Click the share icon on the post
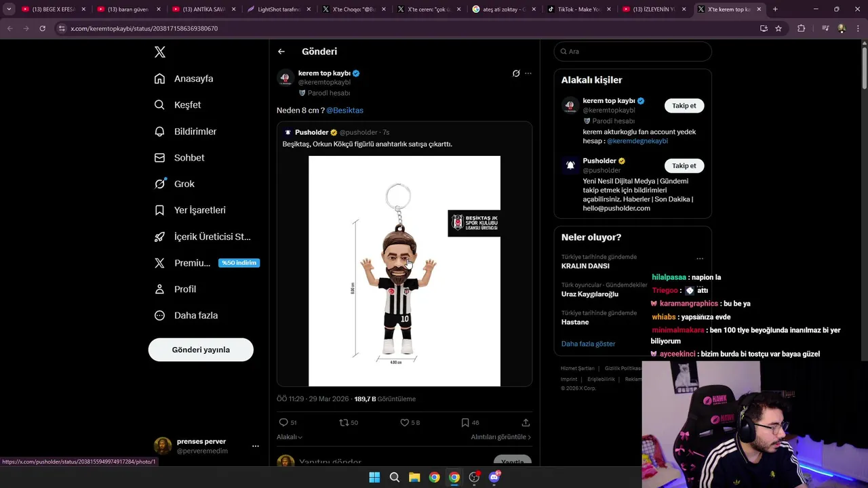 click(x=526, y=422)
